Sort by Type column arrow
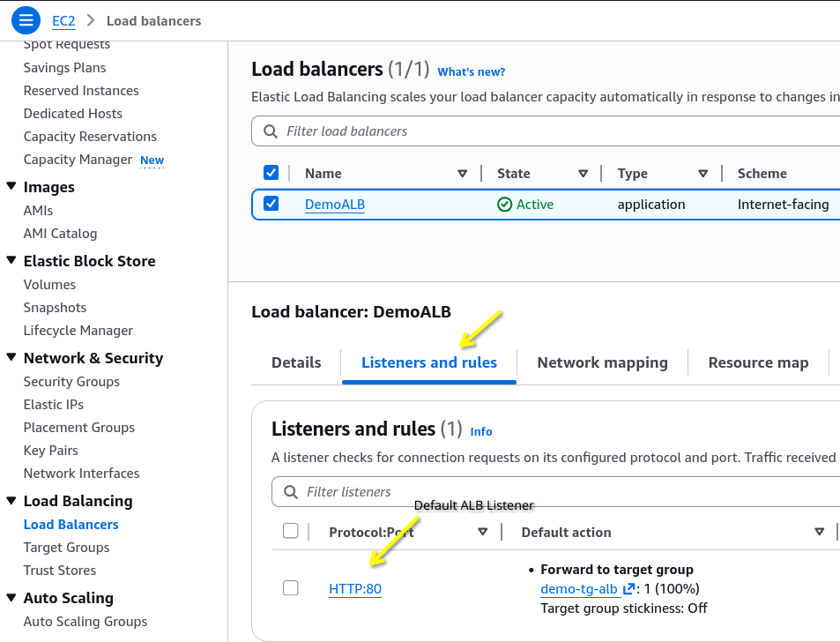 pos(703,174)
